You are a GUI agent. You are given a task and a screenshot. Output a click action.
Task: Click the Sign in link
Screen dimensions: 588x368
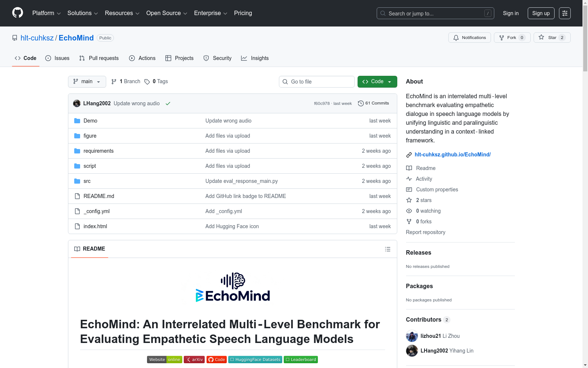point(511,13)
